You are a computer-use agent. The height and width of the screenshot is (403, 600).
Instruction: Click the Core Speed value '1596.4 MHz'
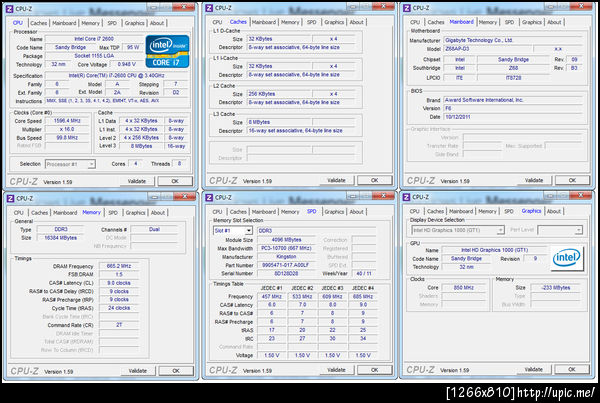point(67,121)
